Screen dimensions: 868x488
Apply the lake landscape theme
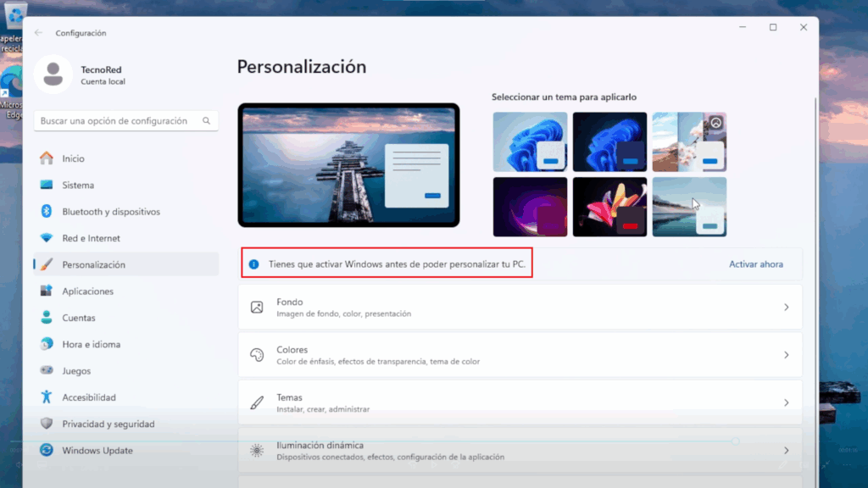click(689, 207)
